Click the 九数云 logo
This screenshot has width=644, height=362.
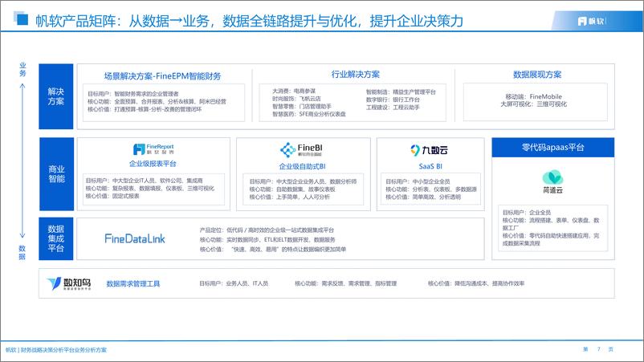pos(429,150)
